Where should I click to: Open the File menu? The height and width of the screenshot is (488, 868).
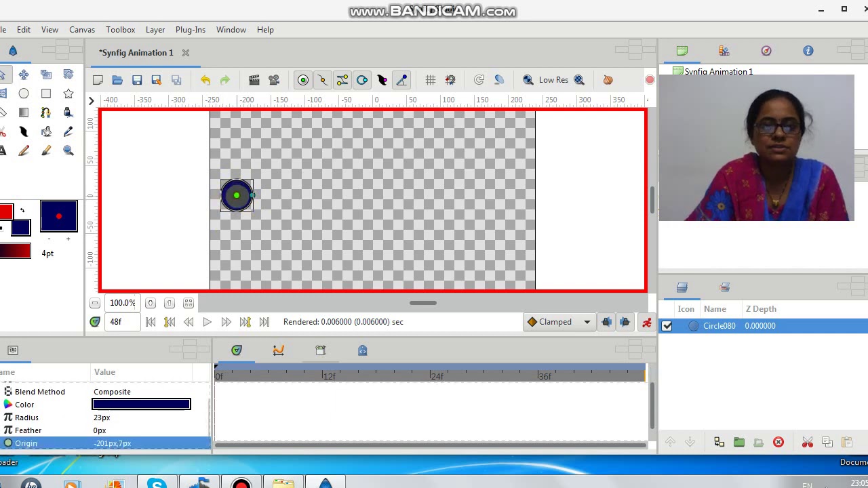(3, 30)
